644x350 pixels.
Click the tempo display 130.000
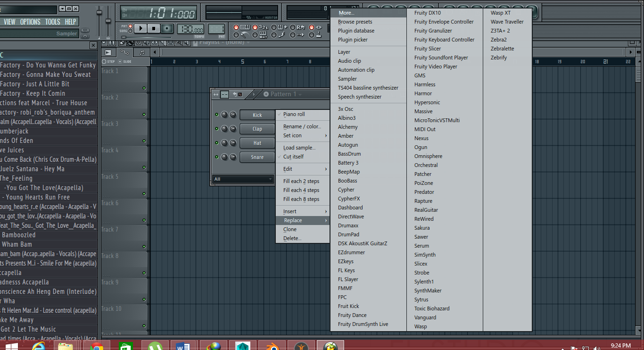[x=190, y=29]
